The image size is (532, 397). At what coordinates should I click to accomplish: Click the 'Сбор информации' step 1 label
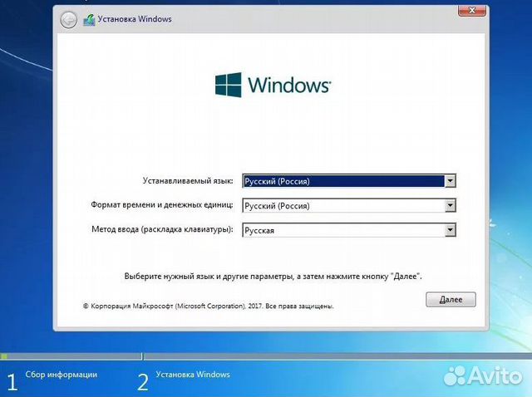click(x=62, y=375)
